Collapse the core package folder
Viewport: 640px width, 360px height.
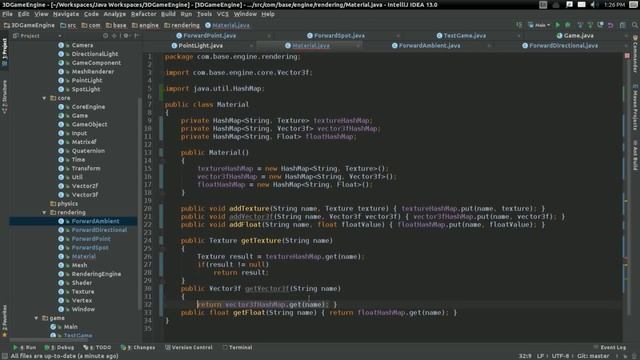(x=44, y=98)
